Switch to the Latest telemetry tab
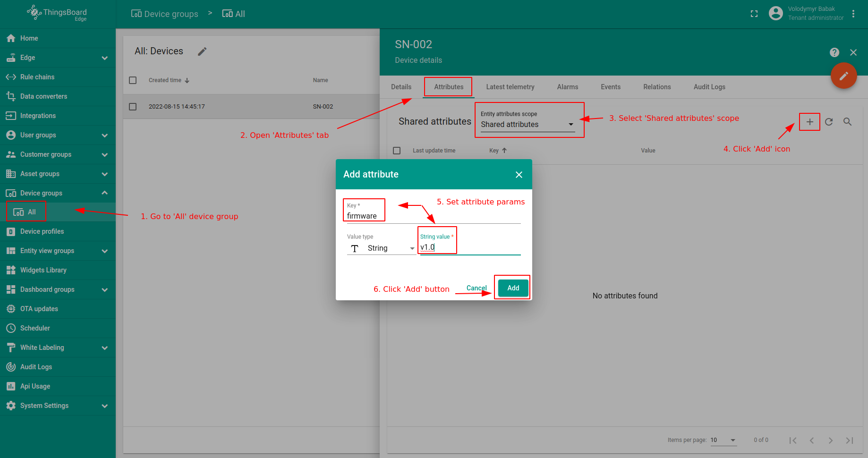This screenshot has width=868, height=458. click(x=510, y=87)
